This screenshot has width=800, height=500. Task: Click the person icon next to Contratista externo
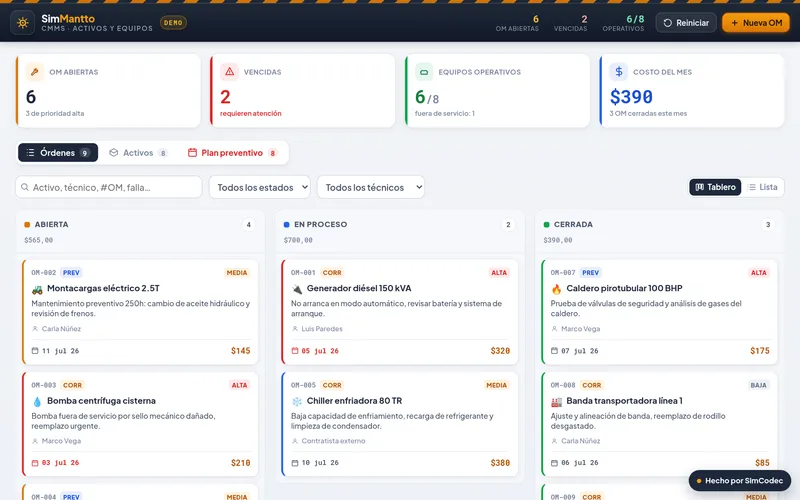tap(295, 441)
